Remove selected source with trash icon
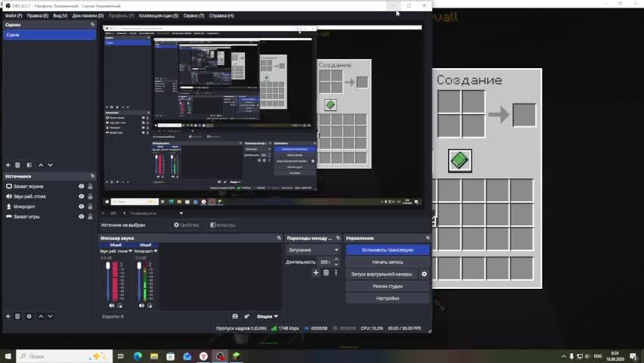644x363 pixels. click(x=17, y=316)
